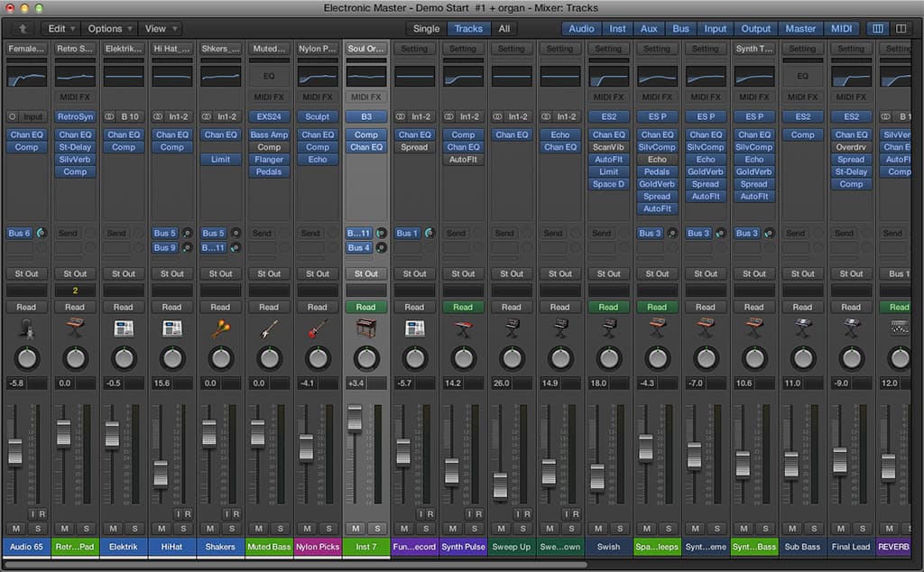Click the Bus 6 send level knob on Audio 65

42,234
